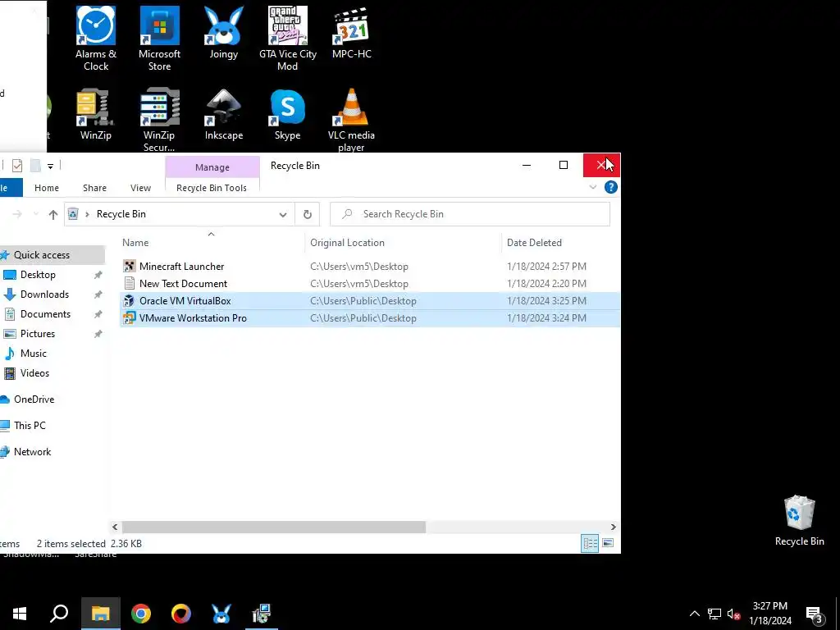The width and height of the screenshot is (840, 630).
Task: Click the Manage contextual tab
Action: click(212, 167)
